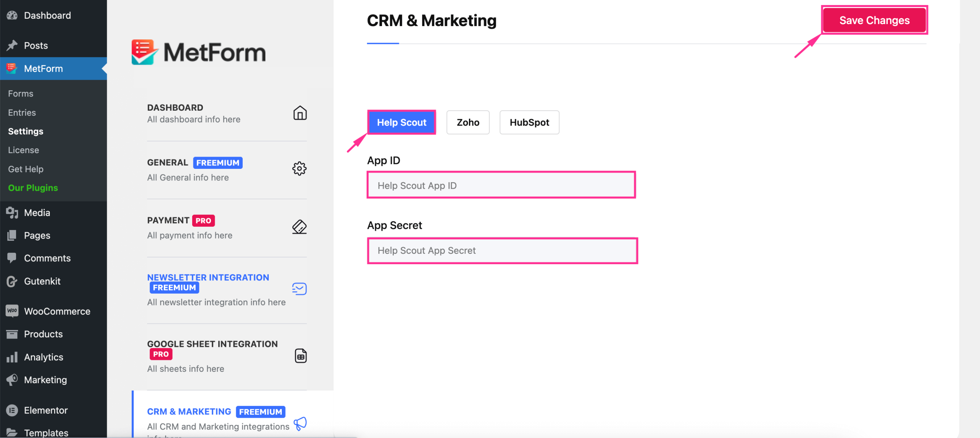
Task: Switch to the Zoho tab
Action: [468, 123]
